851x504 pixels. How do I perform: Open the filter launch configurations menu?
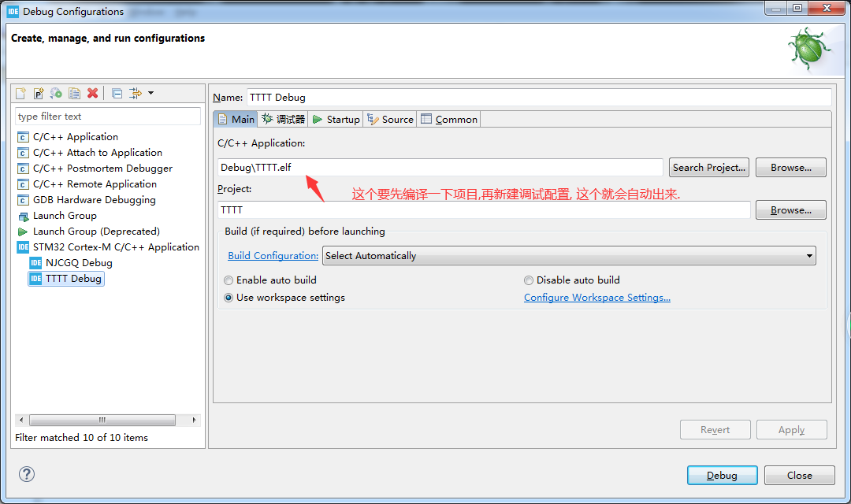click(134, 93)
